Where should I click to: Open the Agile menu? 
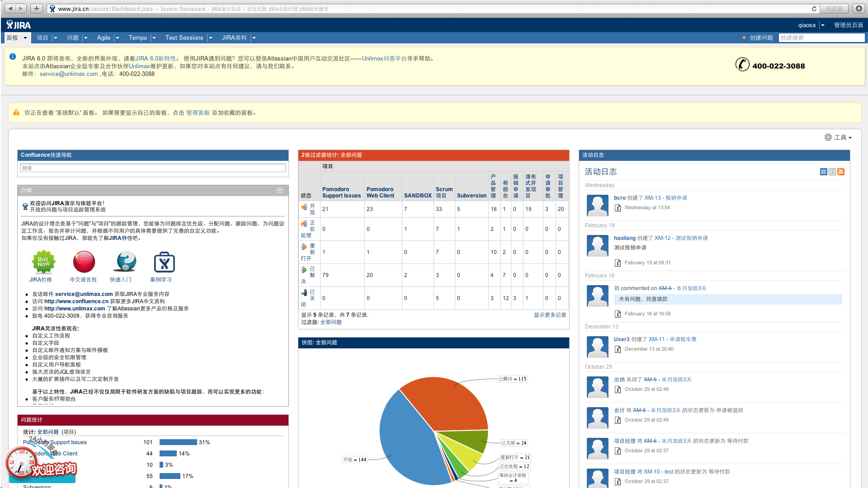(104, 38)
